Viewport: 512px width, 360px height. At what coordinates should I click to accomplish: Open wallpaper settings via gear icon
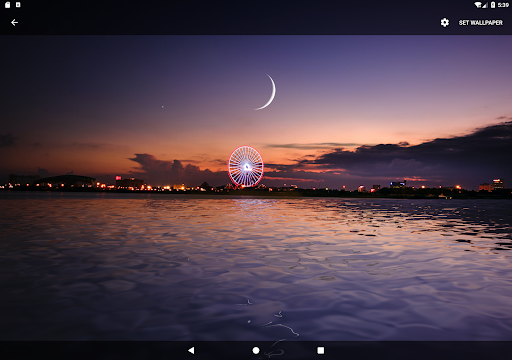point(445,22)
